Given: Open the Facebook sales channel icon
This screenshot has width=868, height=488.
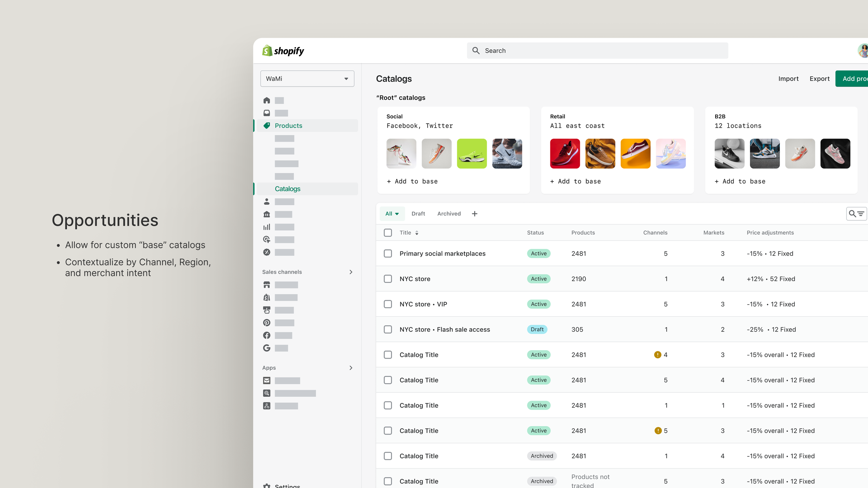Looking at the screenshot, I should [266, 335].
